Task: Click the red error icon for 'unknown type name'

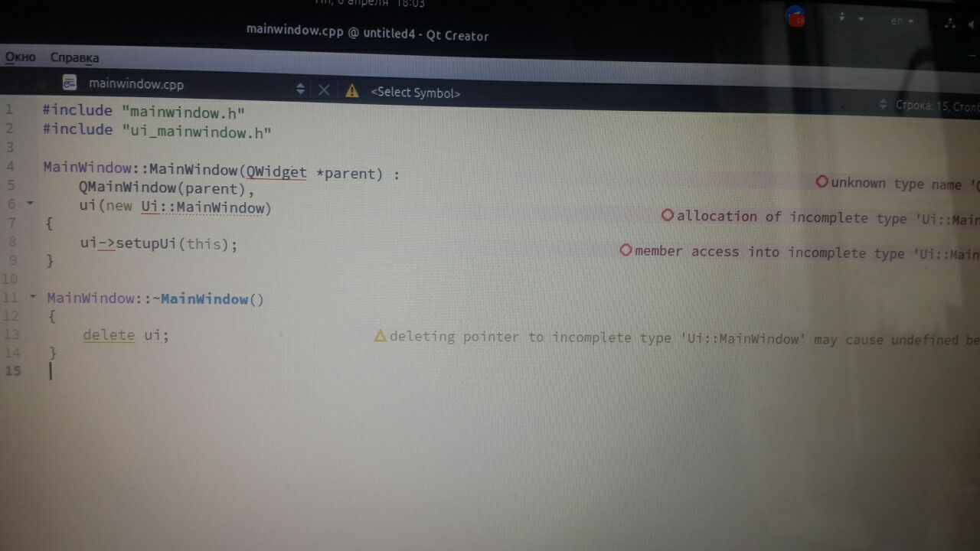Action: pos(822,182)
